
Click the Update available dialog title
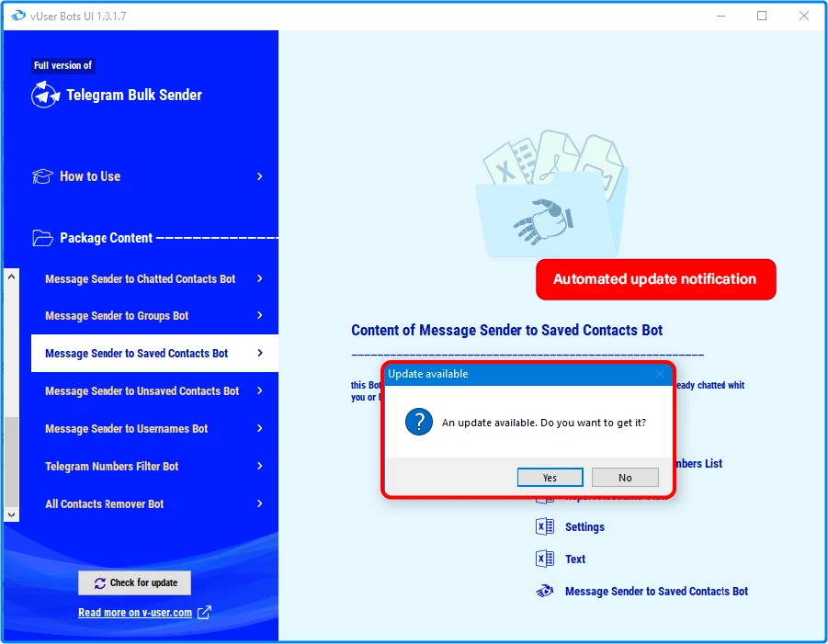coord(427,374)
